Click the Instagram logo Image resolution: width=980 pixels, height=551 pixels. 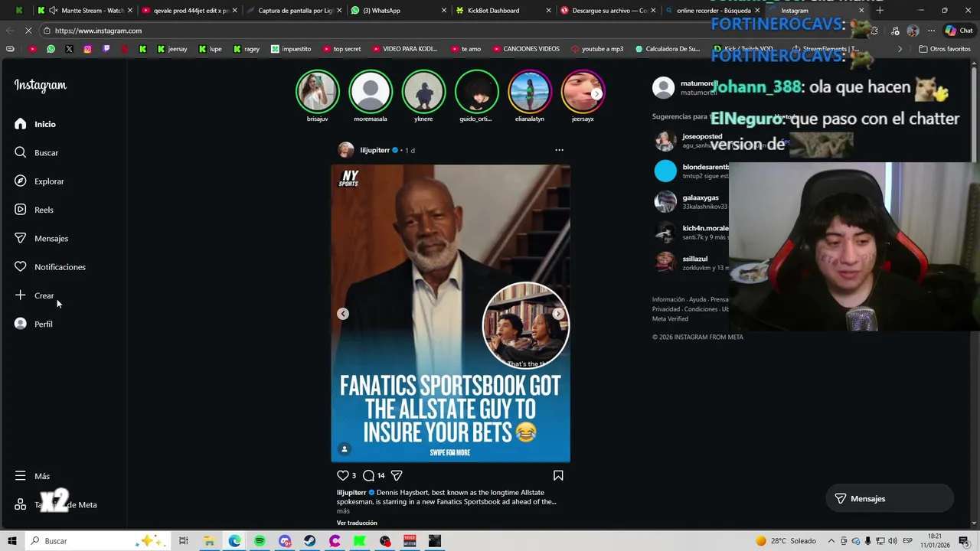point(41,85)
